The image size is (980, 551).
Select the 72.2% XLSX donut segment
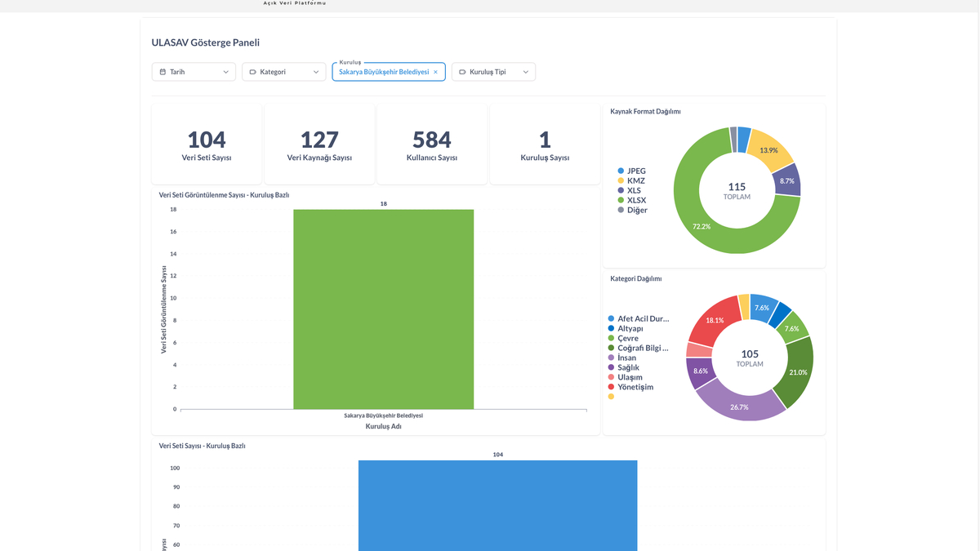(701, 226)
